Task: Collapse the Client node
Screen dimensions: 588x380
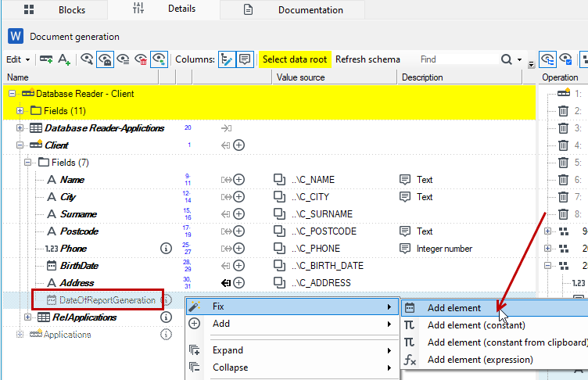Action: click(x=20, y=145)
